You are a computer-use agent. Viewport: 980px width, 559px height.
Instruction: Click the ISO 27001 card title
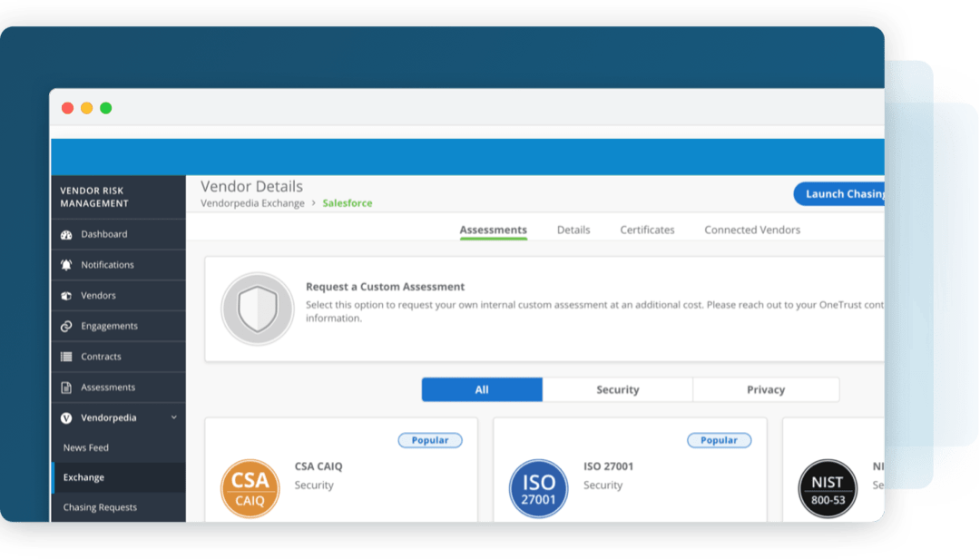608,466
